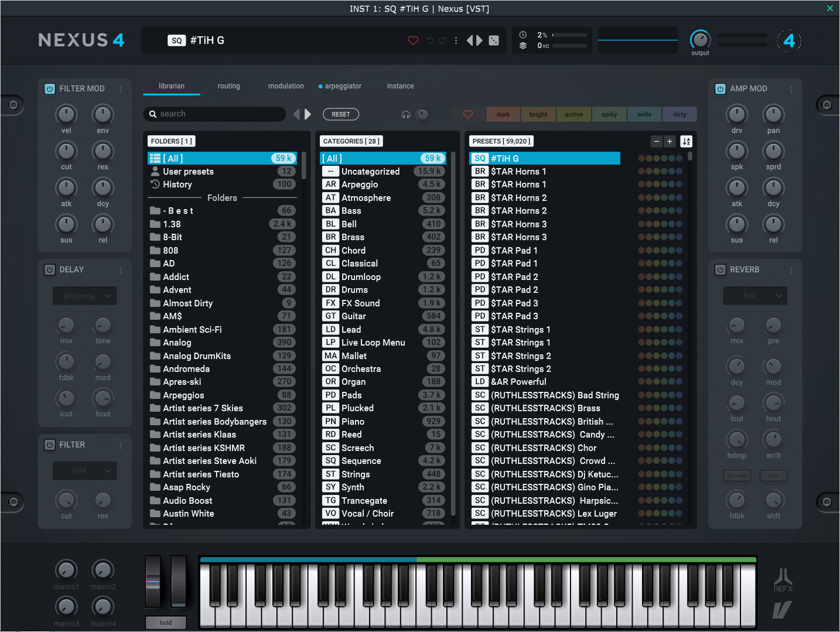Favorite the current preset with the heart icon
Viewport: 840px width, 632px height.
pyautogui.click(x=413, y=40)
